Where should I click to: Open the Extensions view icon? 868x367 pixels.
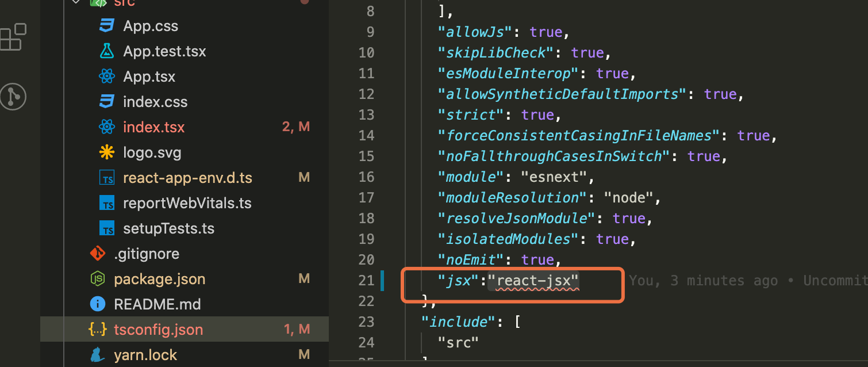[14, 37]
